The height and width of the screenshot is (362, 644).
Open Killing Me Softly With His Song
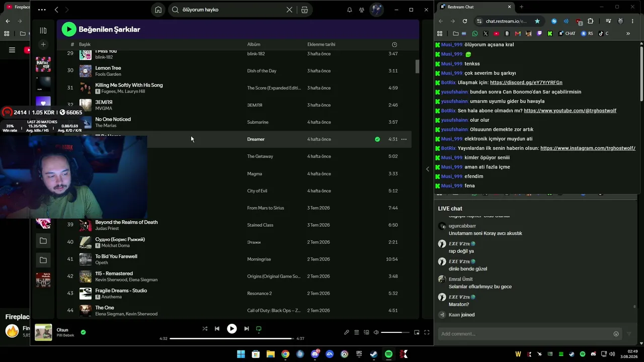[x=129, y=85]
